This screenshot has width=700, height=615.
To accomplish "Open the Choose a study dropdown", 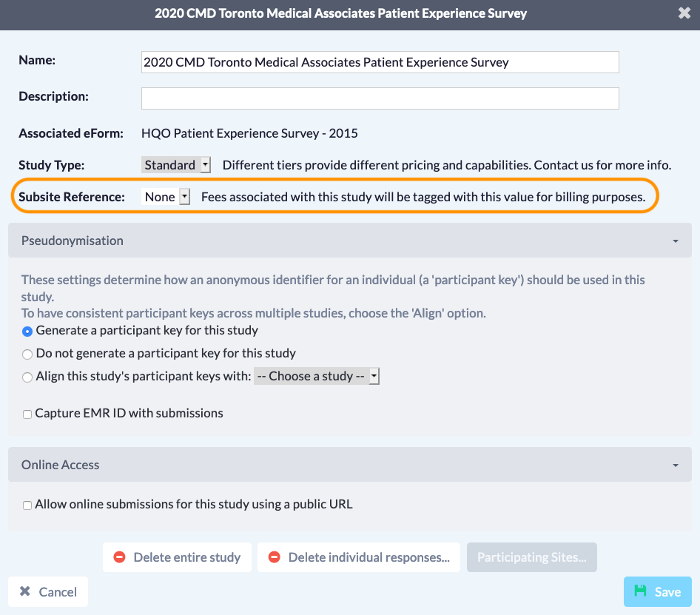I will click(317, 376).
